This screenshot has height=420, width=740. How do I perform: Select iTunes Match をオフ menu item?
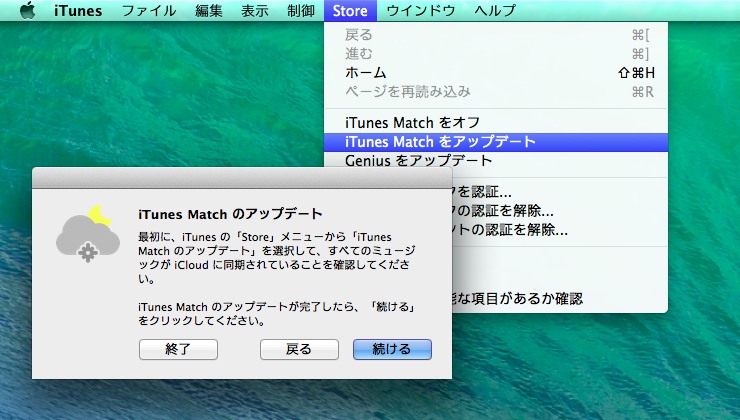[496, 123]
